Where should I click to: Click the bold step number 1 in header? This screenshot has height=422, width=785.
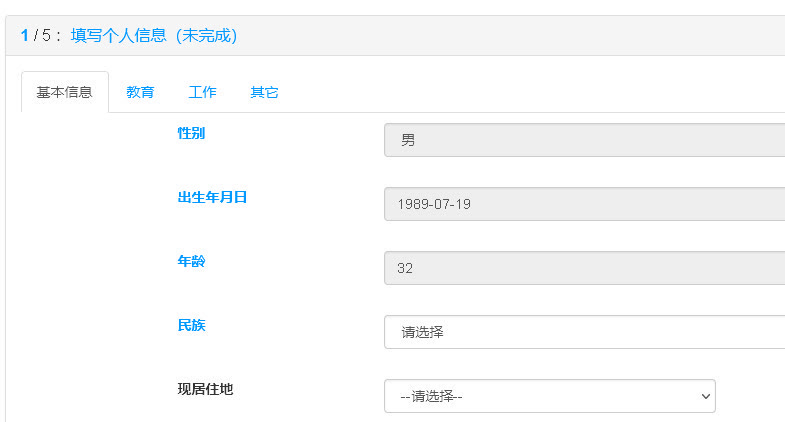[x=25, y=36]
